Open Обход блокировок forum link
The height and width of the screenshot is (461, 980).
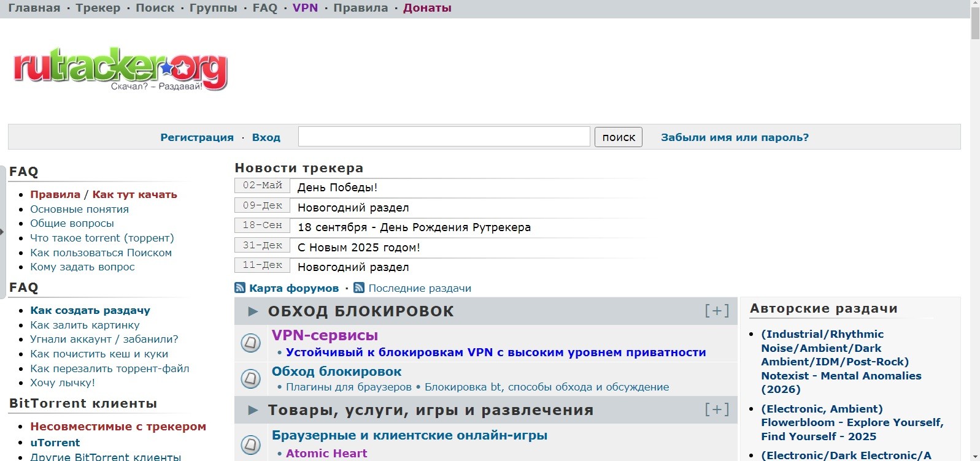tap(336, 371)
